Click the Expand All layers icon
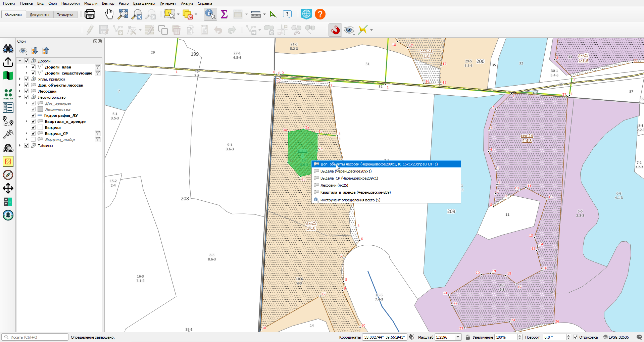 (x=34, y=51)
